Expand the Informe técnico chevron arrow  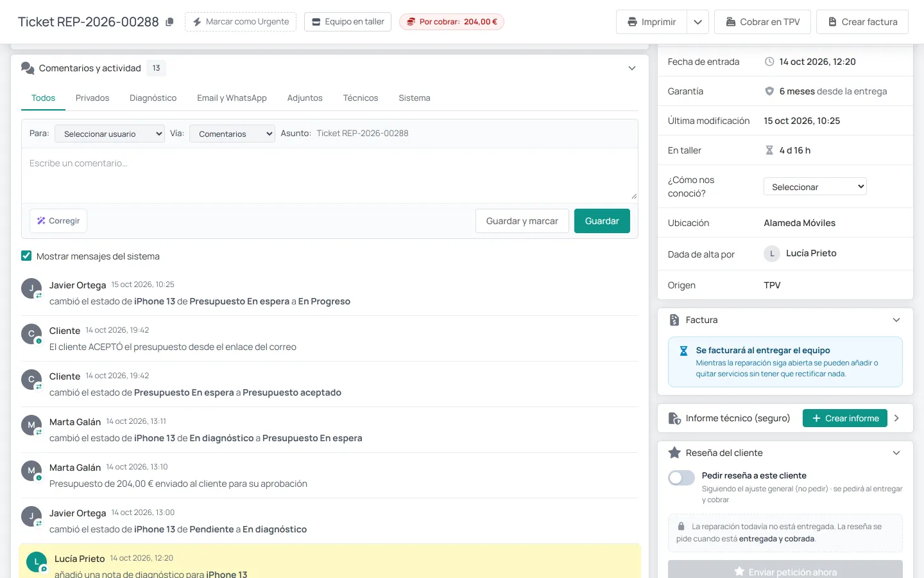tap(896, 418)
